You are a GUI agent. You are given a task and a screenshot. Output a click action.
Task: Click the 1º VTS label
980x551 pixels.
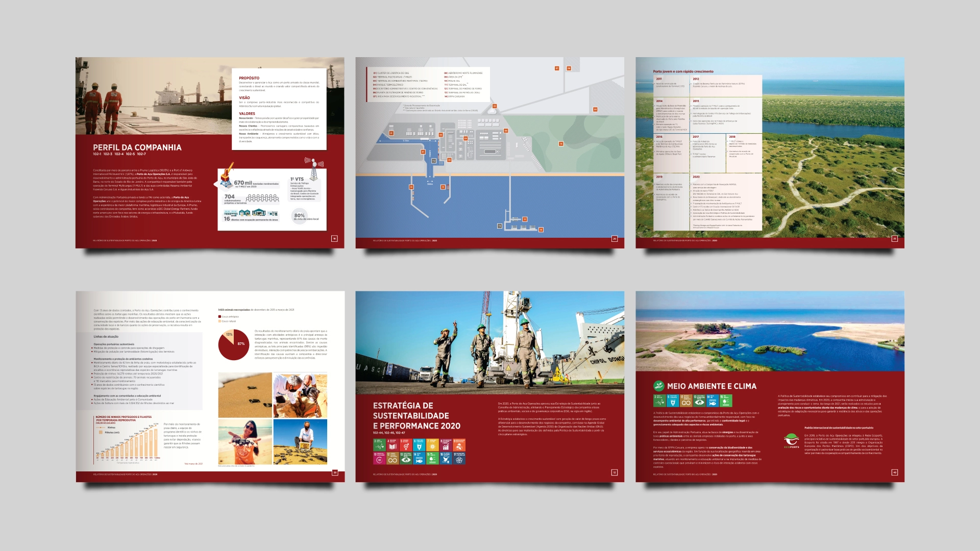[x=297, y=179]
